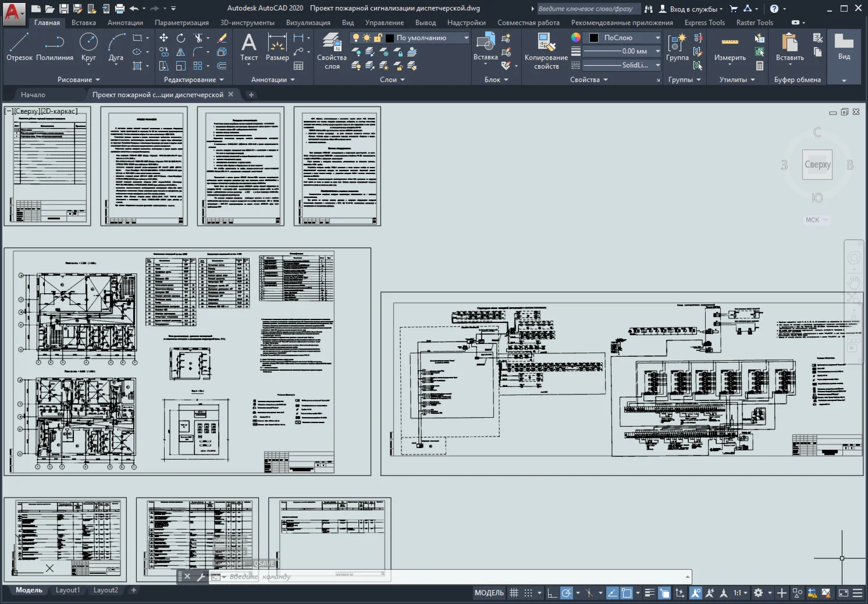Screen dimensions: 868x604
Task: Activate the Rotate tool in Редактирование panel
Action: 181,38
